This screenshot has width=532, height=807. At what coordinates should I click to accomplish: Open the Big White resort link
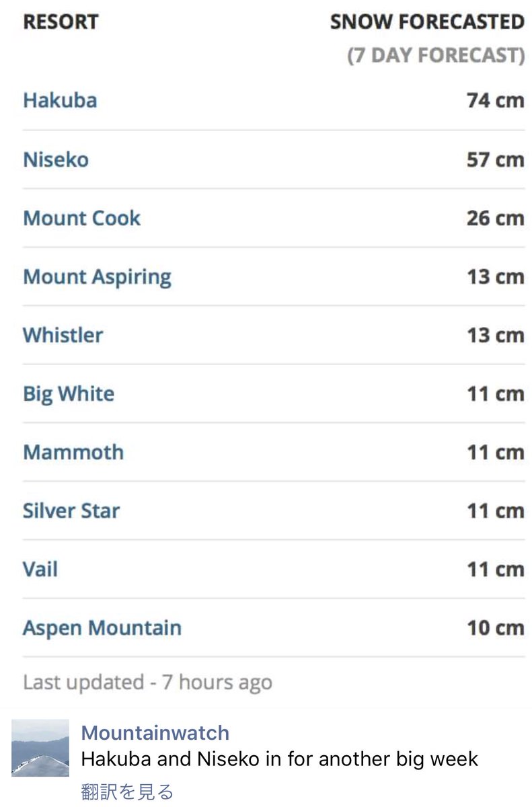point(69,394)
